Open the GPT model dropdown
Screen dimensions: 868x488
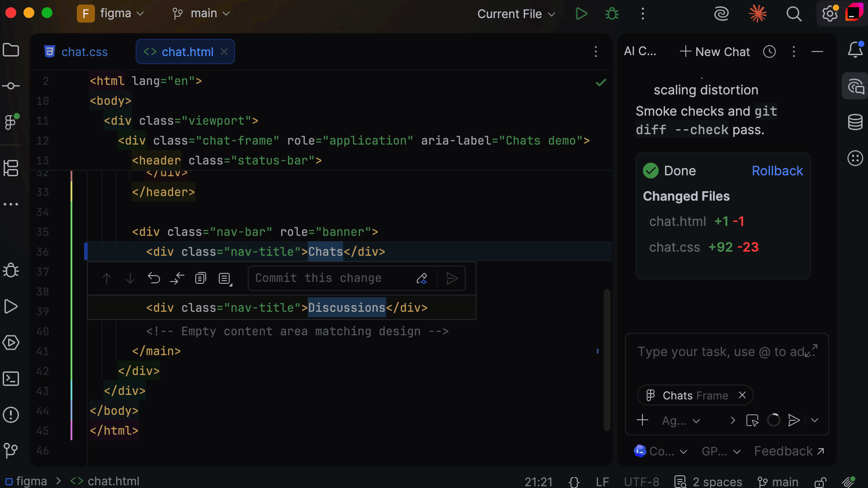click(722, 451)
